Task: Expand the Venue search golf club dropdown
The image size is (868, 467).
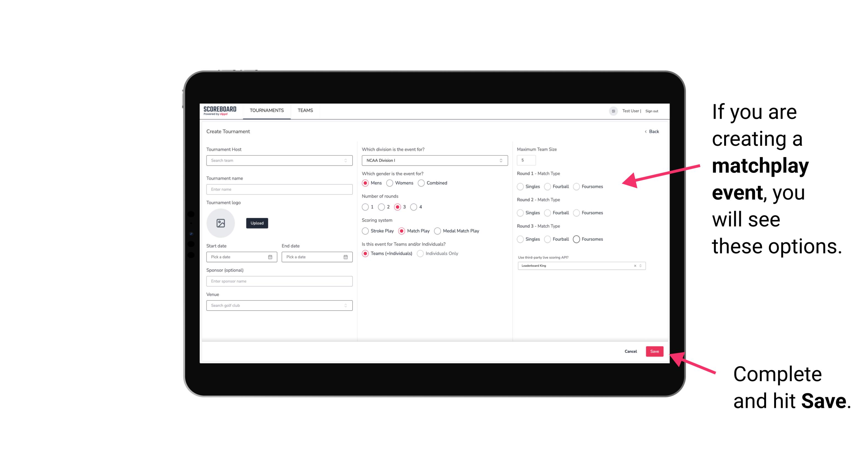Action: (x=345, y=305)
